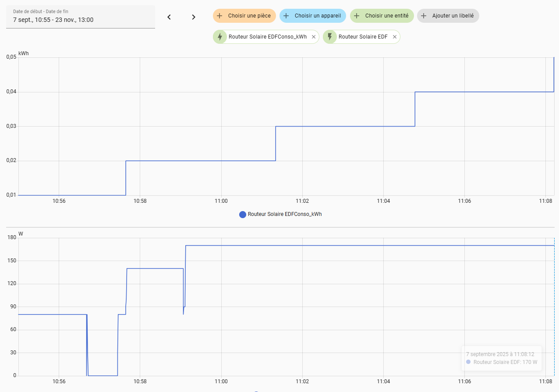The height and width of the screenshot is (392, 559).
Task: Click the blue legend dot for EDFConso_kWh
Action: pos(243,214)
